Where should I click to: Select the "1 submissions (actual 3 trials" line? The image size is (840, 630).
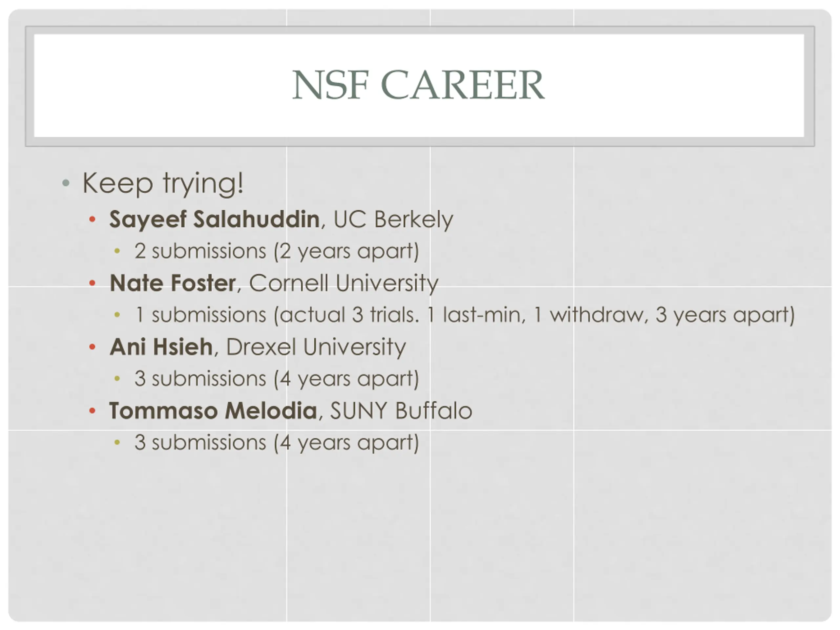pyautogui.click(x=464, y=315)
